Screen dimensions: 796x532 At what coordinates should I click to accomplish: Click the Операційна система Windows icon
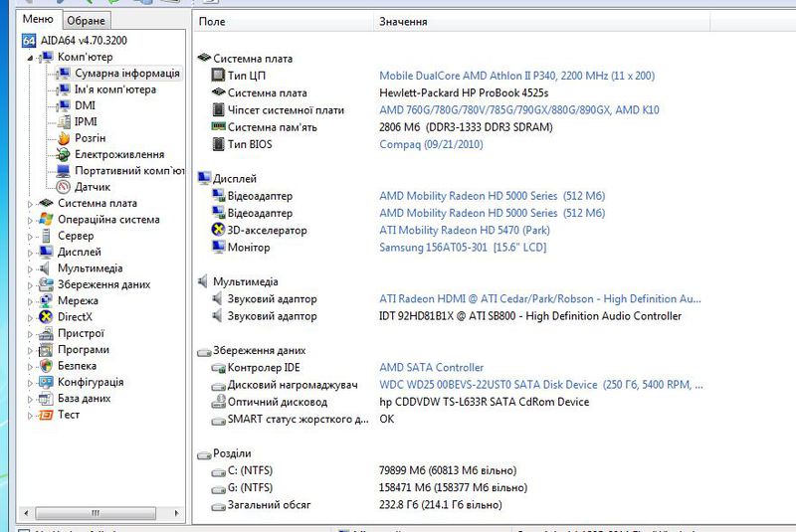(46, 220)
